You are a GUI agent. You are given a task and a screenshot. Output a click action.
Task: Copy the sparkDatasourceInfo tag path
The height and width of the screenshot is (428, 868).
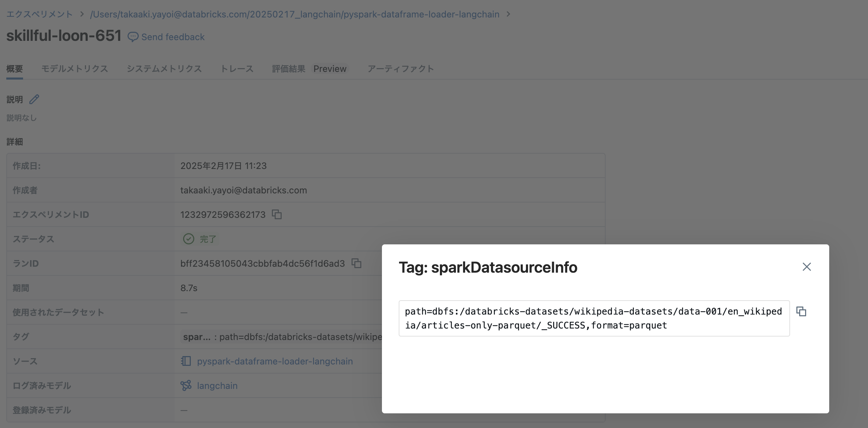pos(801,311)
